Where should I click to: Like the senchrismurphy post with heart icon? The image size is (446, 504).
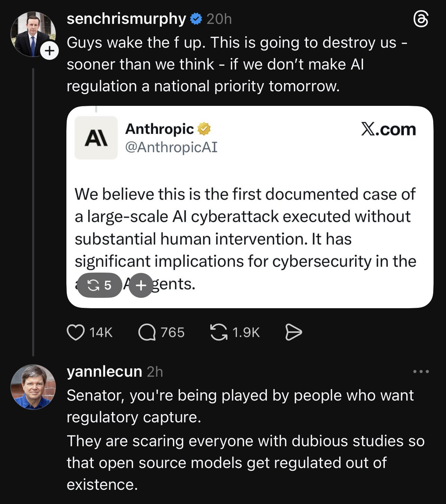pyautogui.click(x=76, y=332)
